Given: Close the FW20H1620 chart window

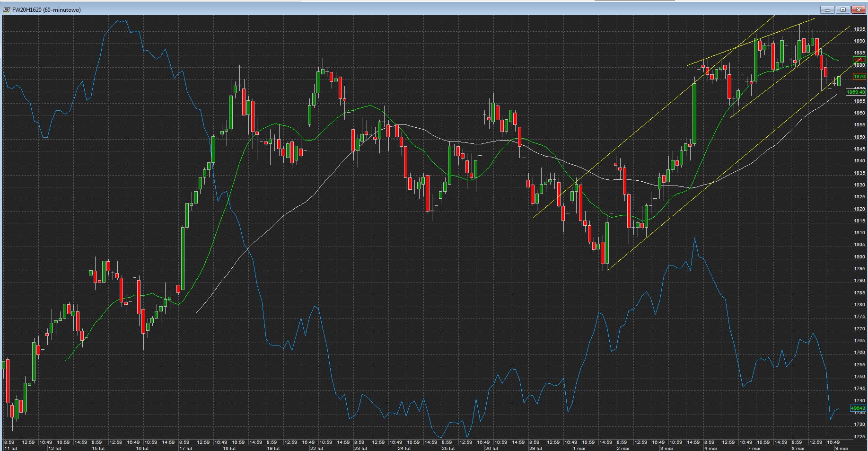Looking at the screenshot, I should point(859,9).
